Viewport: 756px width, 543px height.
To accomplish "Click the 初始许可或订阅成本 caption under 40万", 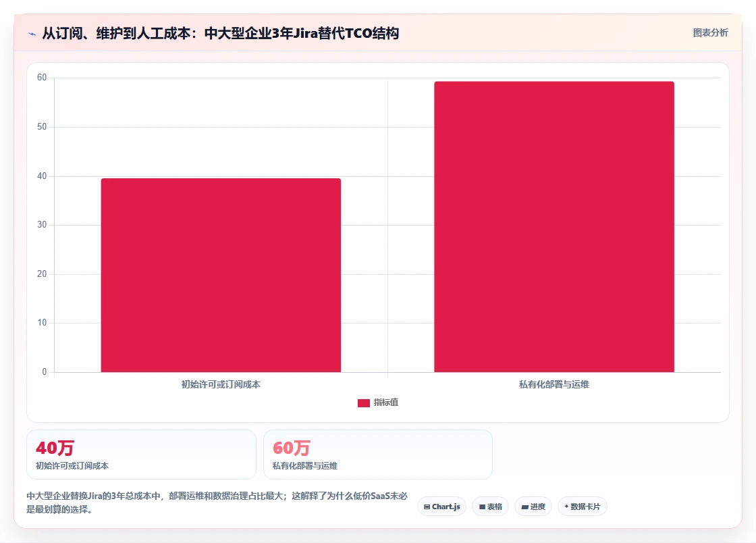I will click(72, 466).
